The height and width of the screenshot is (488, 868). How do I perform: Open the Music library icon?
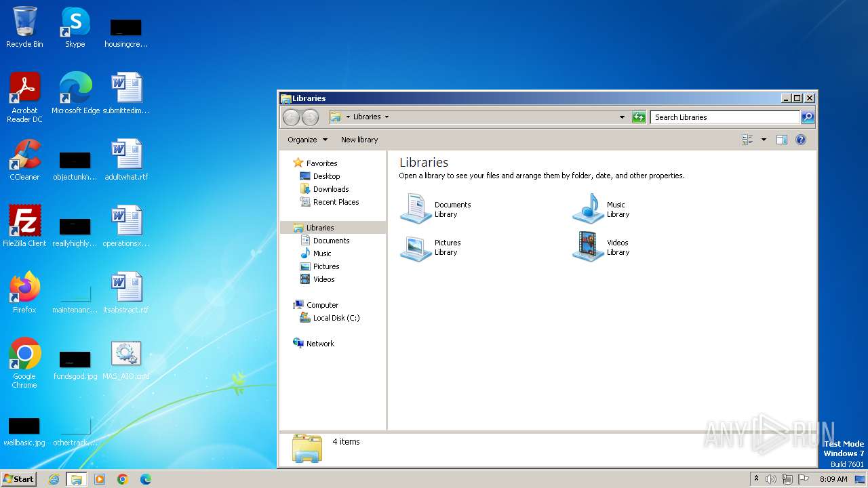click(588, 209)
